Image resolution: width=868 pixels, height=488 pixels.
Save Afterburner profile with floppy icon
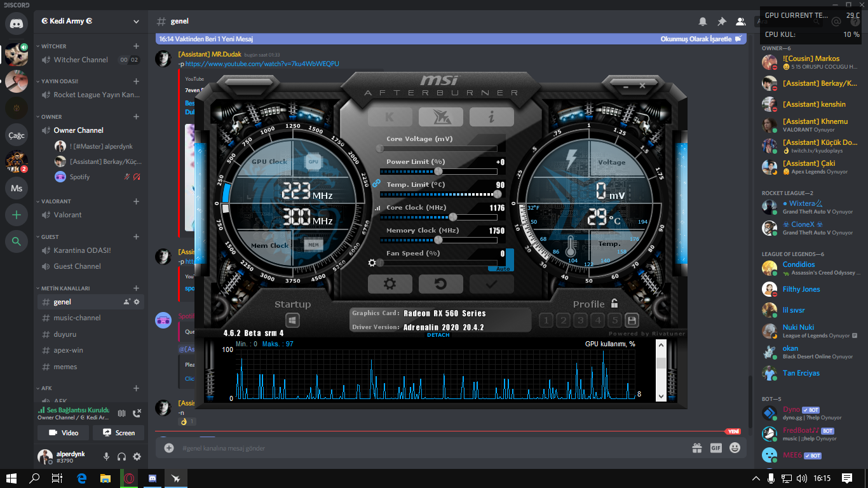[x=632, y=320]
